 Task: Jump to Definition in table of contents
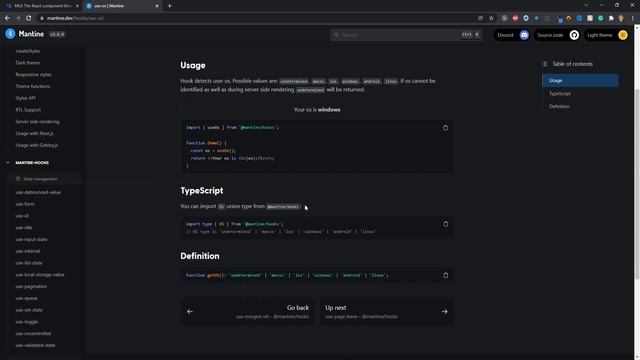coord(559,106)
